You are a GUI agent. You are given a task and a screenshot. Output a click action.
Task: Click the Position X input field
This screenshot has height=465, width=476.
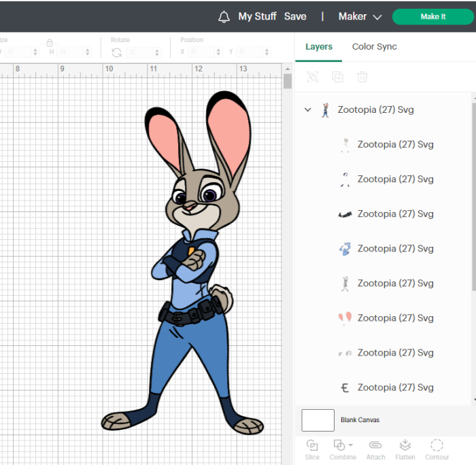point(202,52)
